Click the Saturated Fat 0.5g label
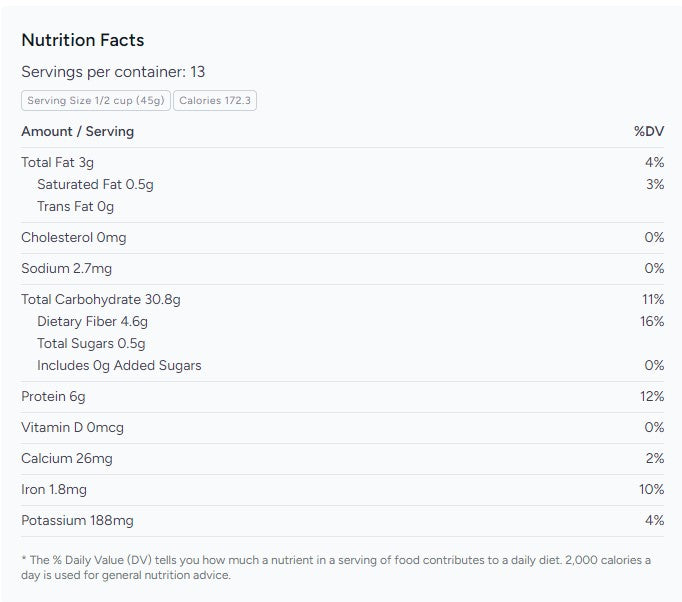Viewport: 682px width, 602px height. [95, 184]
